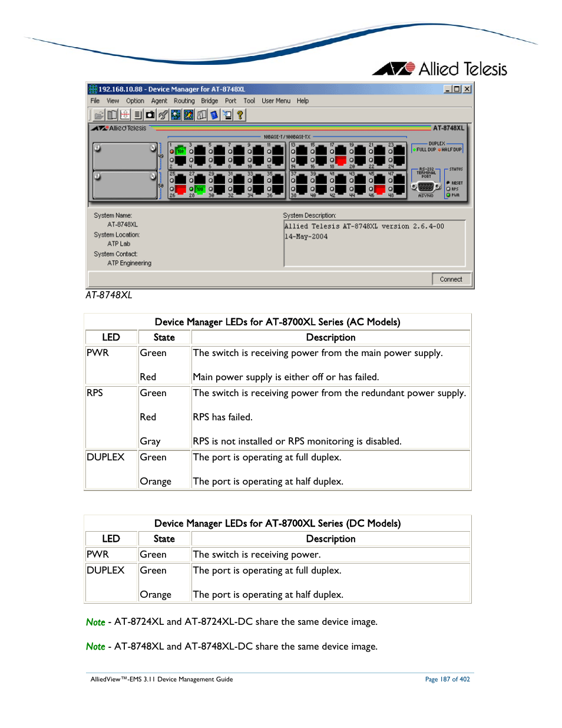Click the System Contact value ATP Engineering

(130, 263)
